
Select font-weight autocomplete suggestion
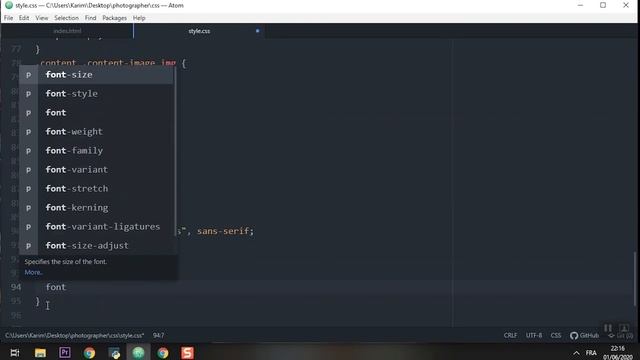click(x=96, y=131)
